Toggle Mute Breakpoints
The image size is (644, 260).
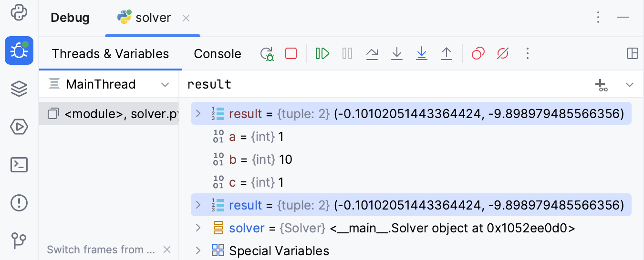coord(503,53)
